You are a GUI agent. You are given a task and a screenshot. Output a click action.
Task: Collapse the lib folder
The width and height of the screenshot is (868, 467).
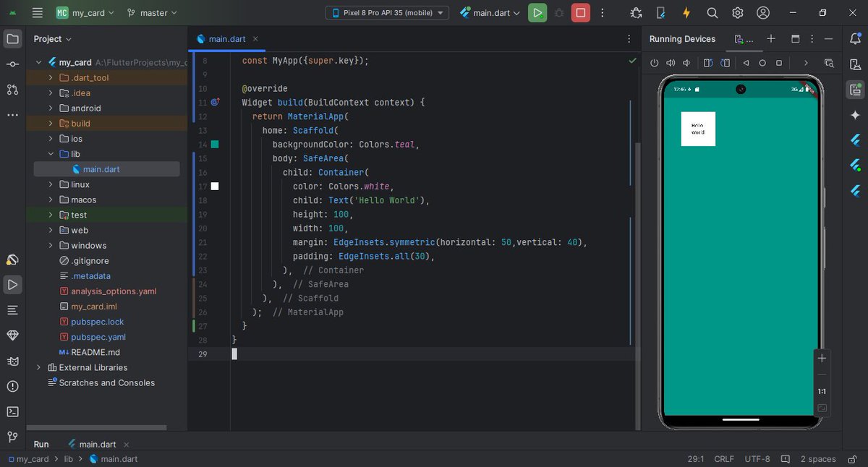pyautogui.click(x=51, y=154)
